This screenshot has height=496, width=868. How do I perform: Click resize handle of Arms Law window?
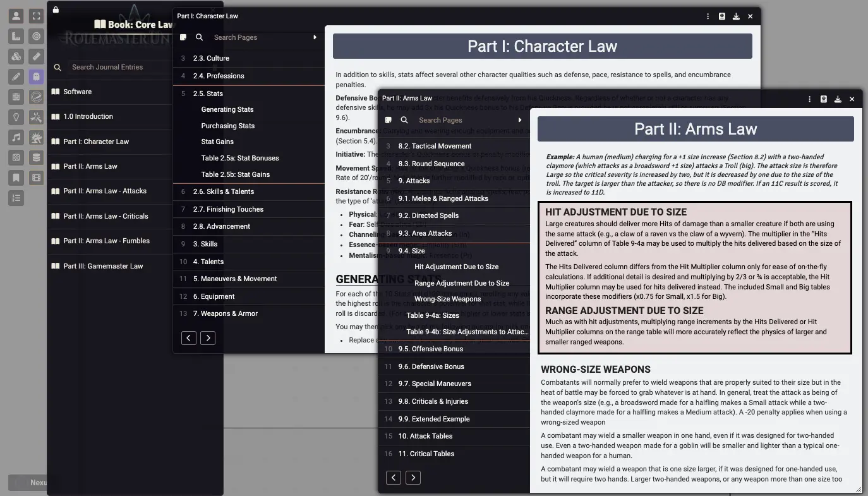(x=859, y=489)
